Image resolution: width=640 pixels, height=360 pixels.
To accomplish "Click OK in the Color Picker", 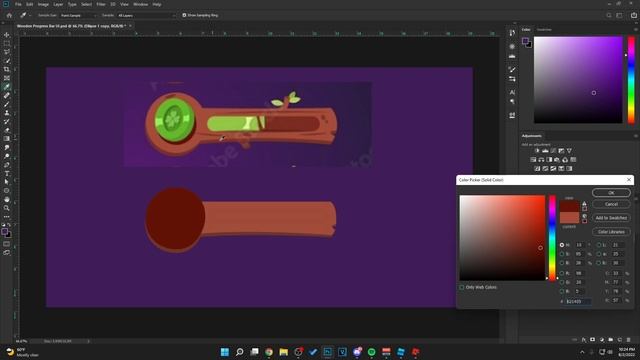I will tap(611, 193).
